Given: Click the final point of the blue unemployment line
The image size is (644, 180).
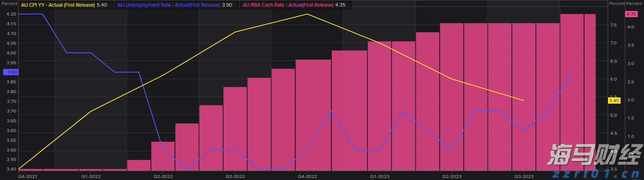Looking at the screenshot, I should [x=572, y=72].
